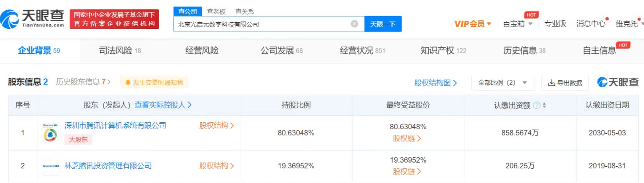Click the 2030-05-03 date cell
This screenshot has height=183, width=644.
607,133
